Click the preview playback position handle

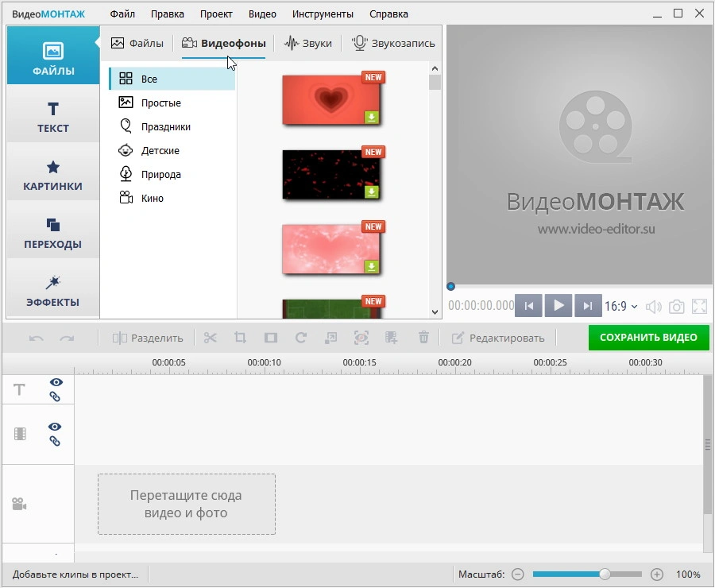click(x=450, y=287)
